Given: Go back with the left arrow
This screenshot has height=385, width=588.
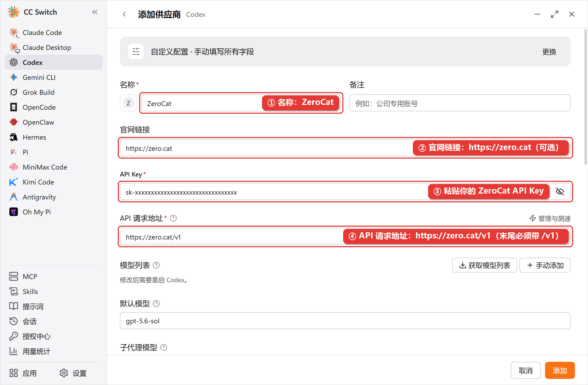Looking at the screenshot, I should pos(124,14).
